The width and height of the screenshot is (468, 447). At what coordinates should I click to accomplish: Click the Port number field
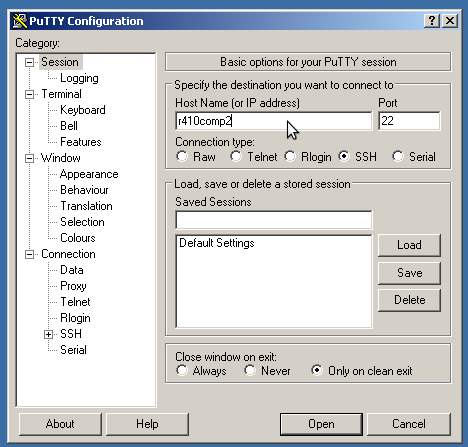click(409, 121)
